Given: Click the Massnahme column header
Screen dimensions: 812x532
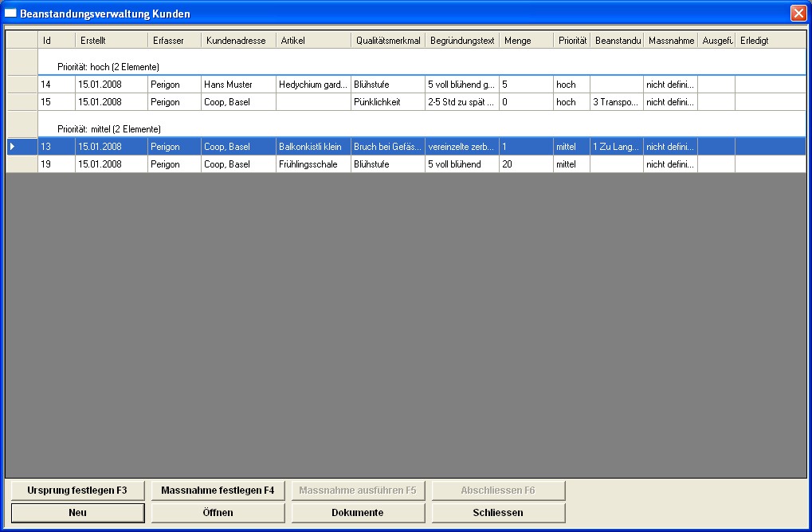Looking at the screenshot, I should (x=671, y=41).
